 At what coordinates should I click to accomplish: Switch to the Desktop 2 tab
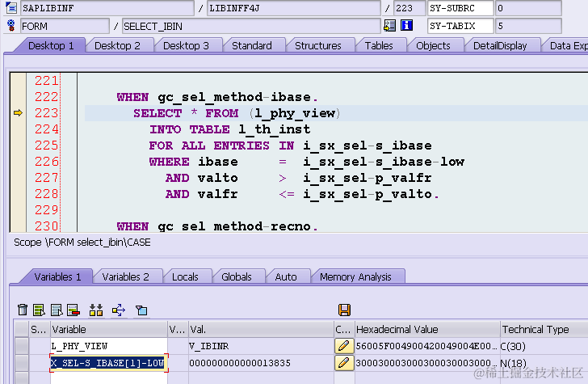[117, 46]
